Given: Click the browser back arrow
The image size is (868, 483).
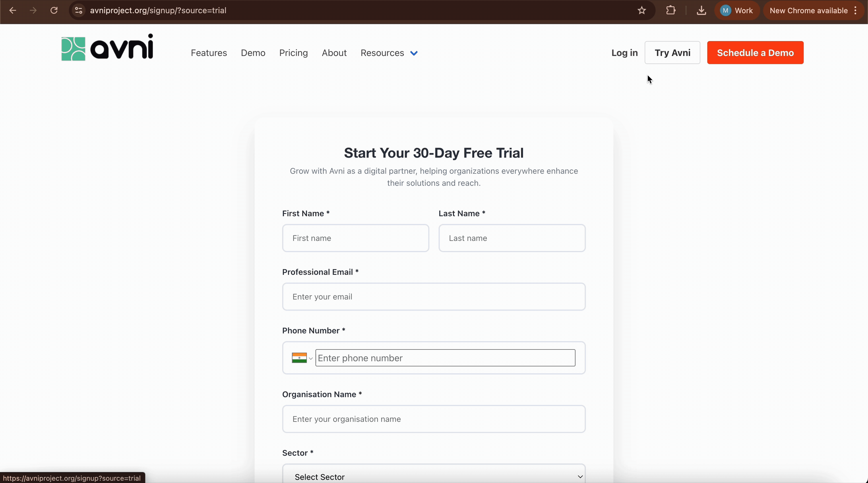Looking at the screenshot, I should [13, 10].
